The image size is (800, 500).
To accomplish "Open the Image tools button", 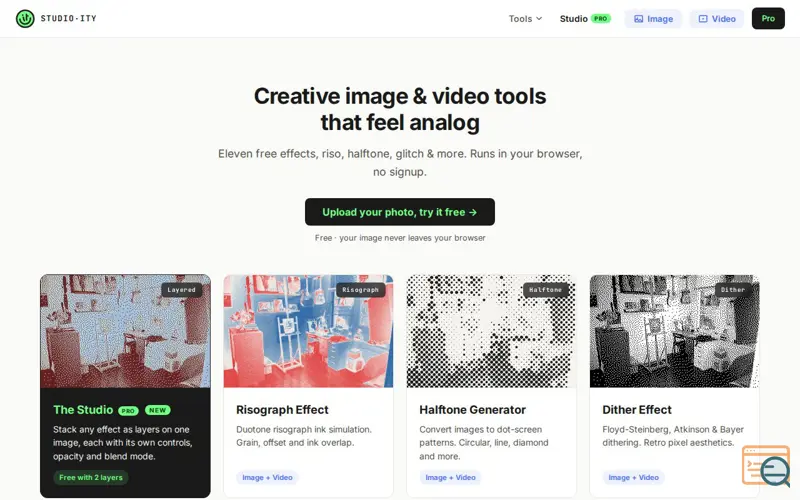I will click(653, 19).
